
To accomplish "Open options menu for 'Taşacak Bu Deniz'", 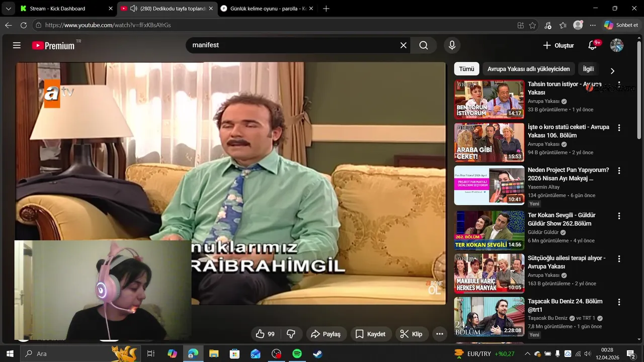I will point(619,302).
